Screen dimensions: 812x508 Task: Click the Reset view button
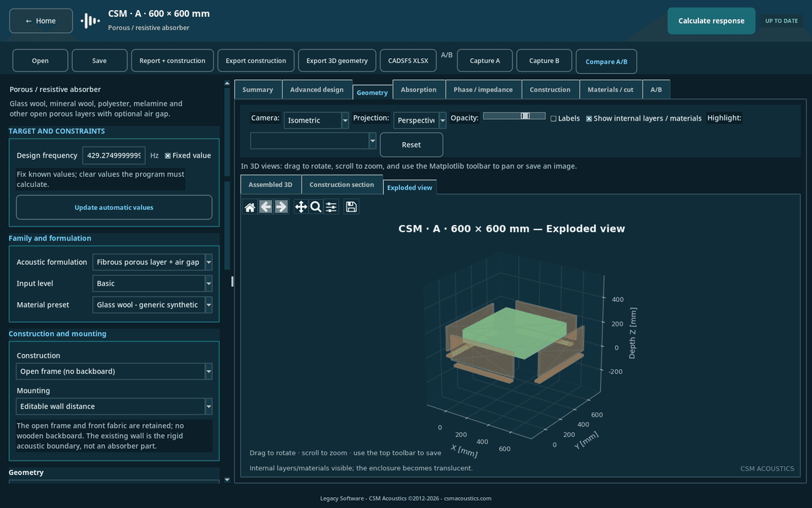[411, 145]
